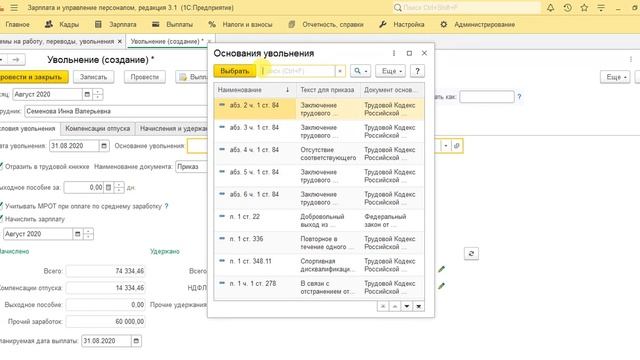
Task: Click the employee name field
Action: [x=116, y=111]
